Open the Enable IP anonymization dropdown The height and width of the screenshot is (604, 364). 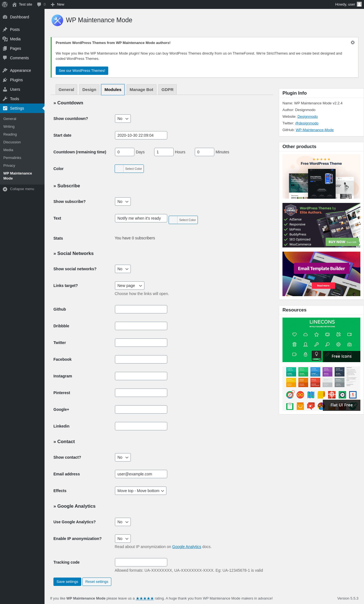click(123, 539)
